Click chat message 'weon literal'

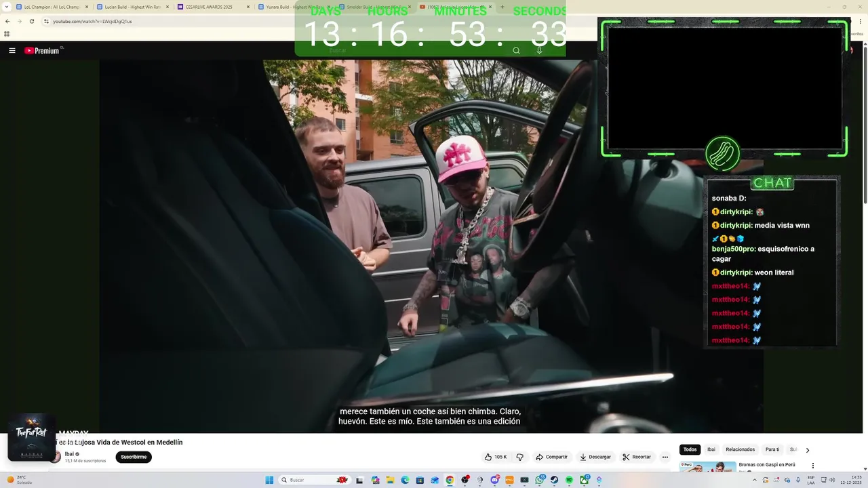point(774,272)
